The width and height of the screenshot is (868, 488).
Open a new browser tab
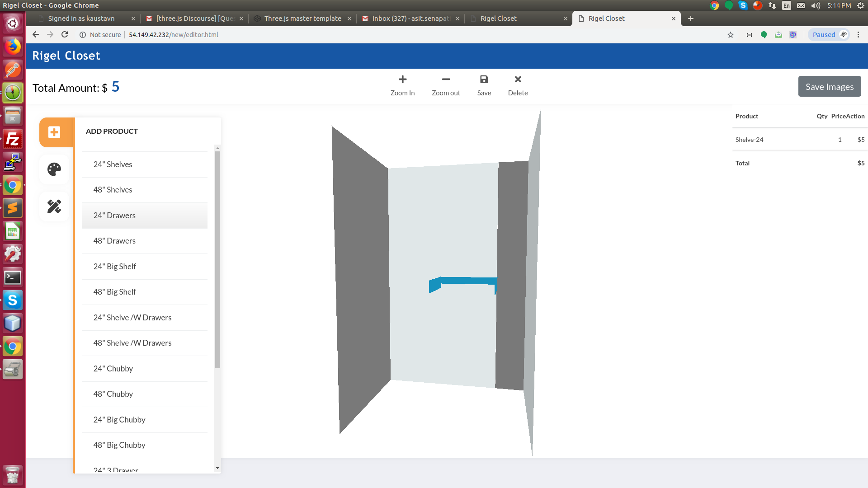(x=691, y=19)
